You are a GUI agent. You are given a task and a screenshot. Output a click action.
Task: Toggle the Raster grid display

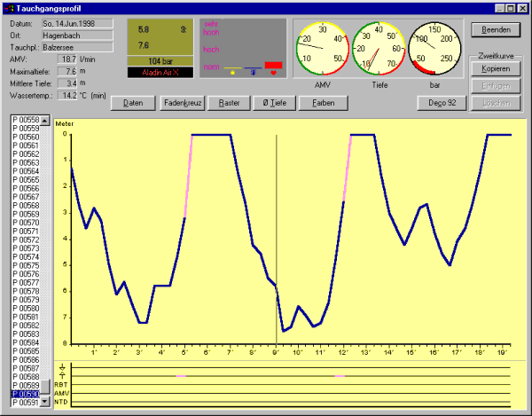(229, 103)
